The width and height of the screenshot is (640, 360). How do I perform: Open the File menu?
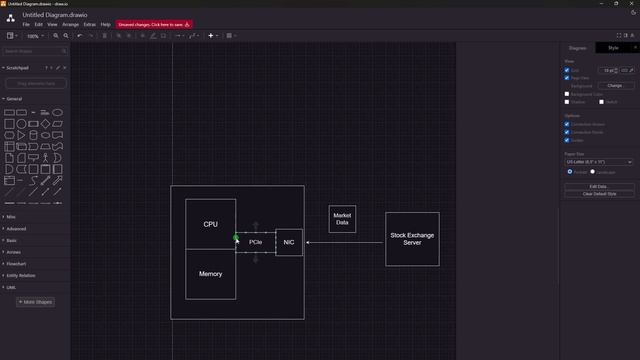click(26, 24)
